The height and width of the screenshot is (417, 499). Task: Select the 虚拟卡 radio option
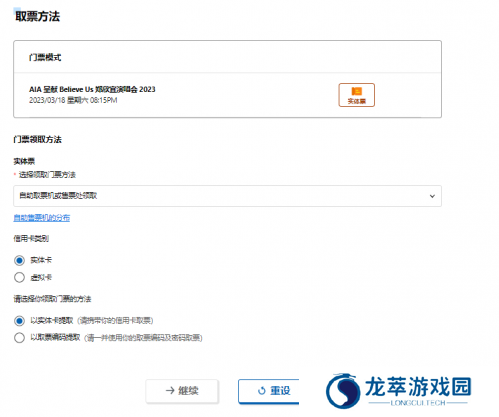tap(19, 277)
